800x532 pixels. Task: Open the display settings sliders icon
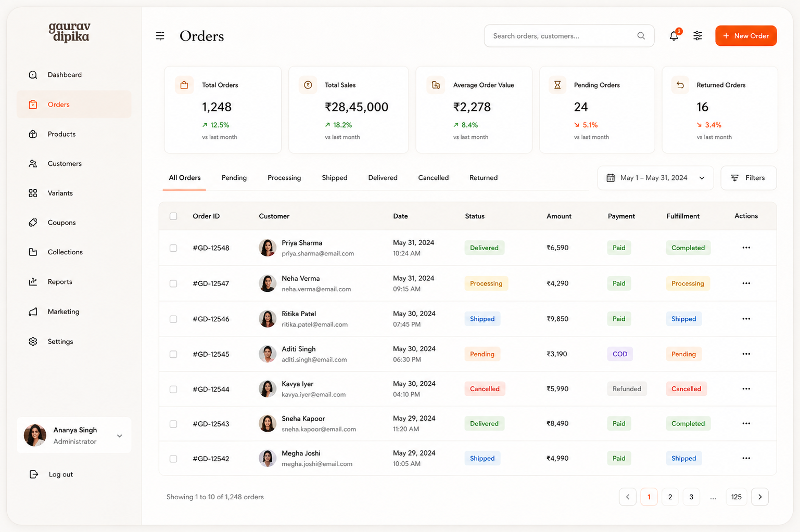pos(697,35)
